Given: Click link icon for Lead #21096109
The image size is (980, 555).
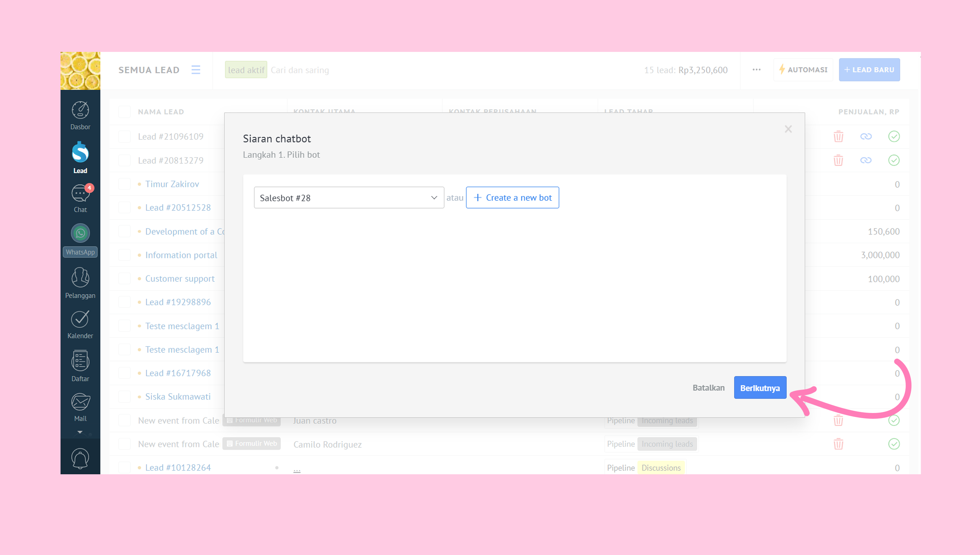Looking at the screenshot, I should click(x=866, y=137).
